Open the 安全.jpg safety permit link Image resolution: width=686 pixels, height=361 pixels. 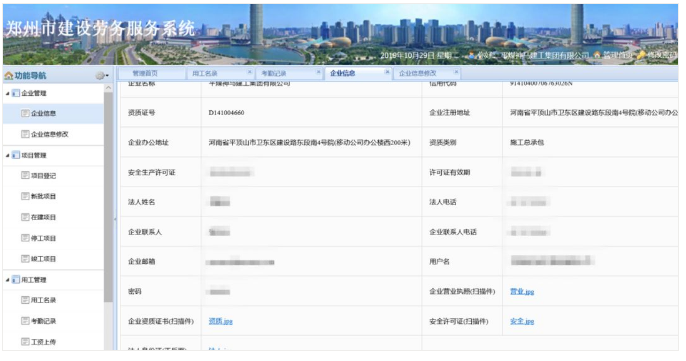522,321
